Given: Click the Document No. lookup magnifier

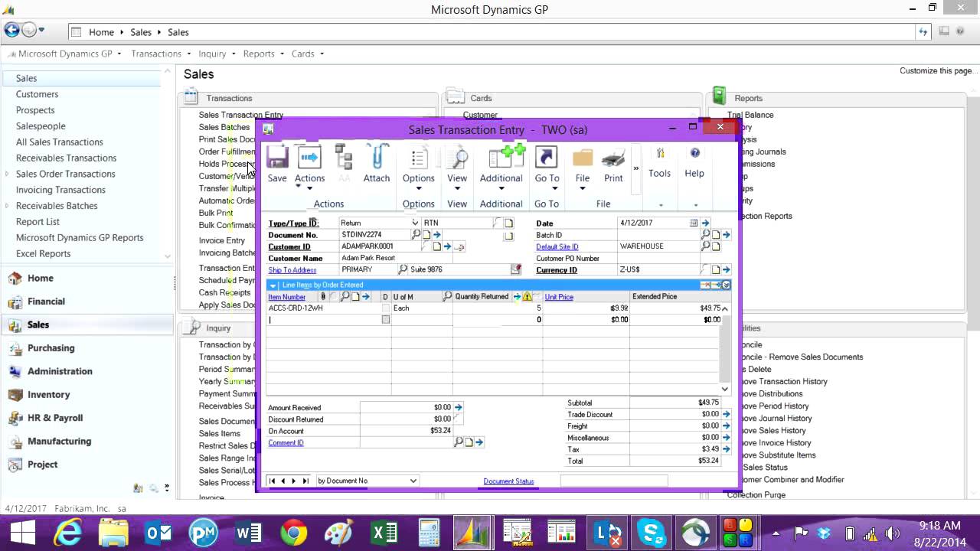Looking at the screenshot, I should 416,235.
